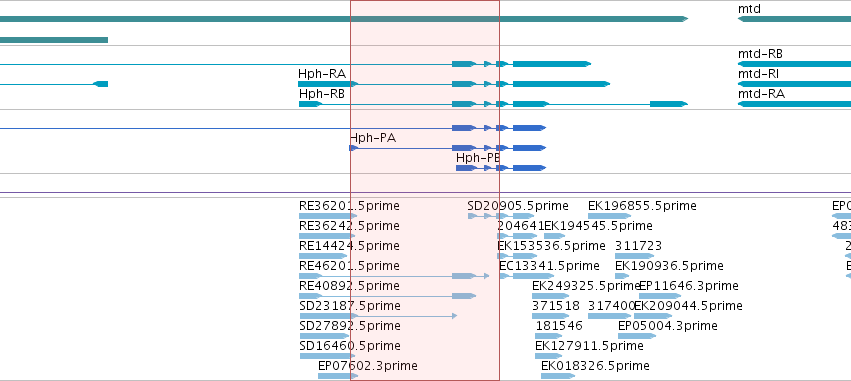This screenshot has width=851, height=381.
Task: Open the Hph-RB transcript label
Action: [322, 94]
